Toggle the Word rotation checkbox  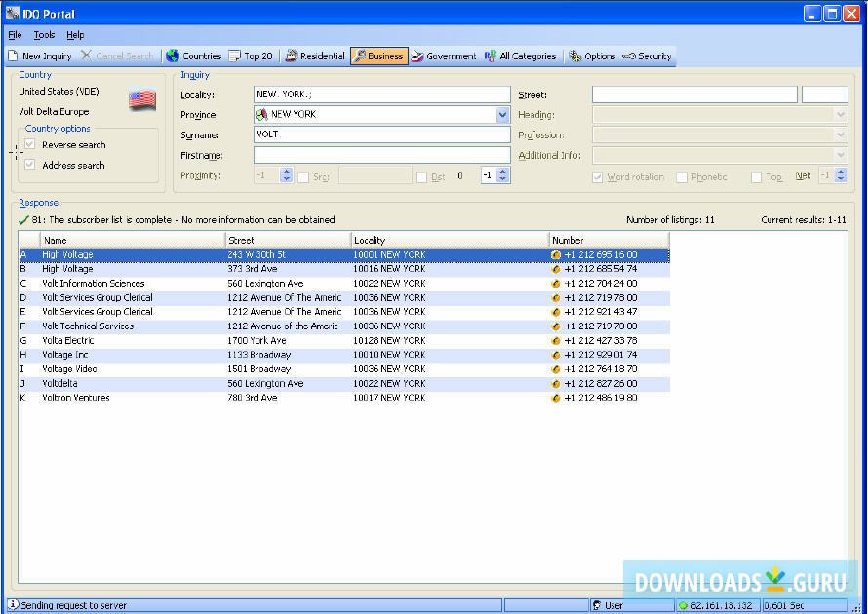click(x=598, y=177)
